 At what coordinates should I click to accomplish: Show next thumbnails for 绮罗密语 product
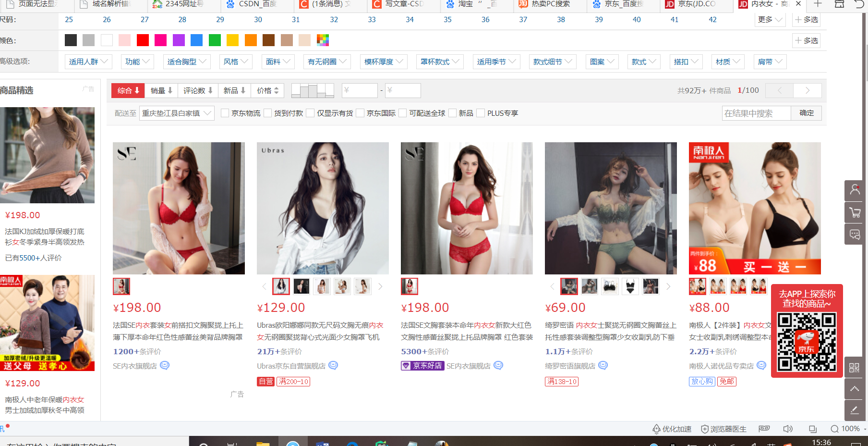668,286
